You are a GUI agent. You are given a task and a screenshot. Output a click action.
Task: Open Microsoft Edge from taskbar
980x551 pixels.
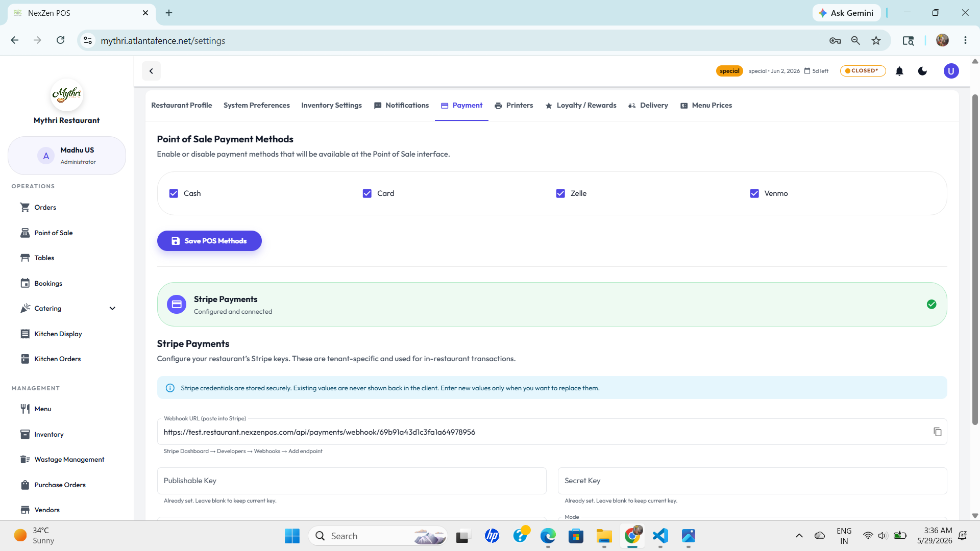pos(548,536)
